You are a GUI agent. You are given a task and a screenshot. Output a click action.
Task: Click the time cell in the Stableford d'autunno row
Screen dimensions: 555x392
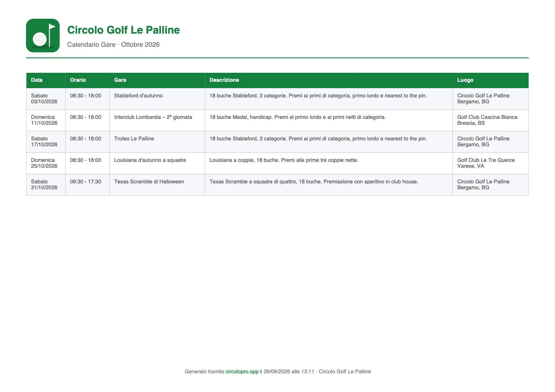[x=87, y=99]
